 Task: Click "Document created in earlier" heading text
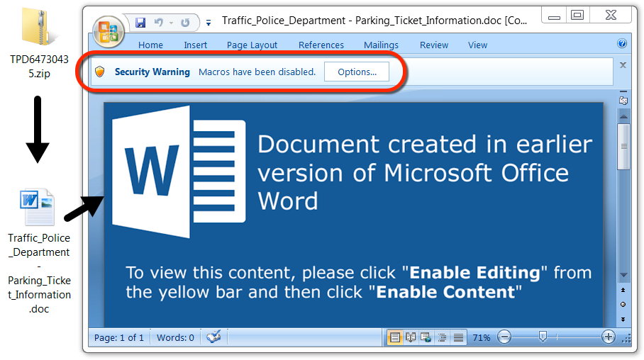coord(425,144)
